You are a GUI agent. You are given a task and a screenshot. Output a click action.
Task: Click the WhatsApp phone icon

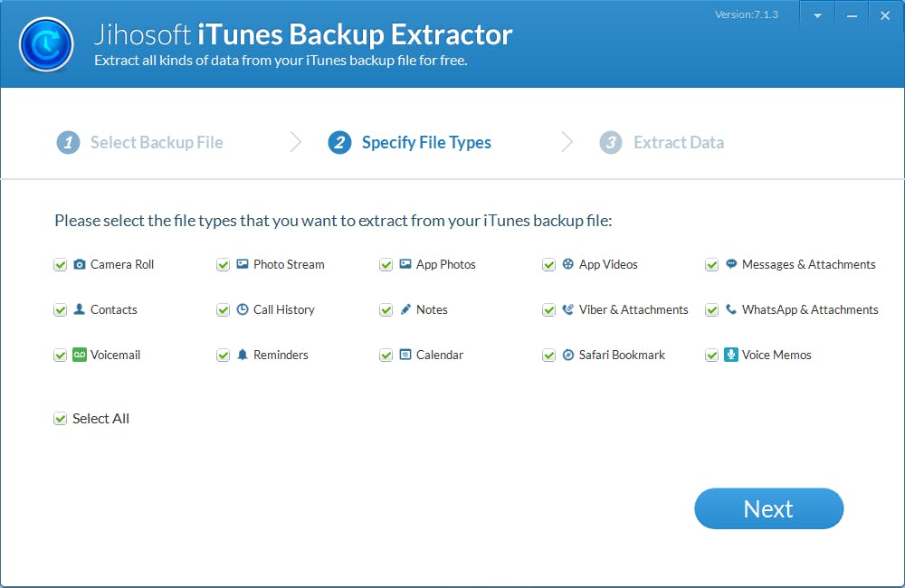tap(731, 309)
